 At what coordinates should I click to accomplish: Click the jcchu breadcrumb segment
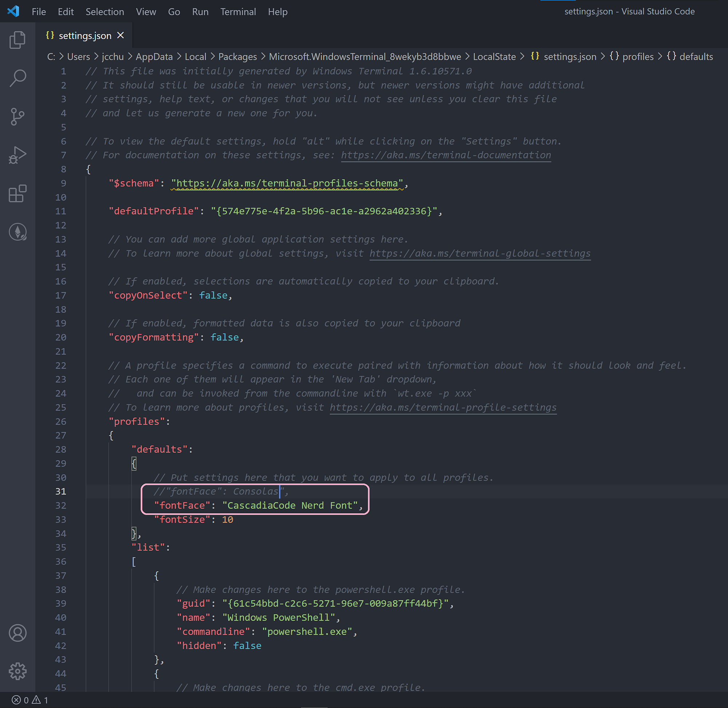tap(113, 56)
